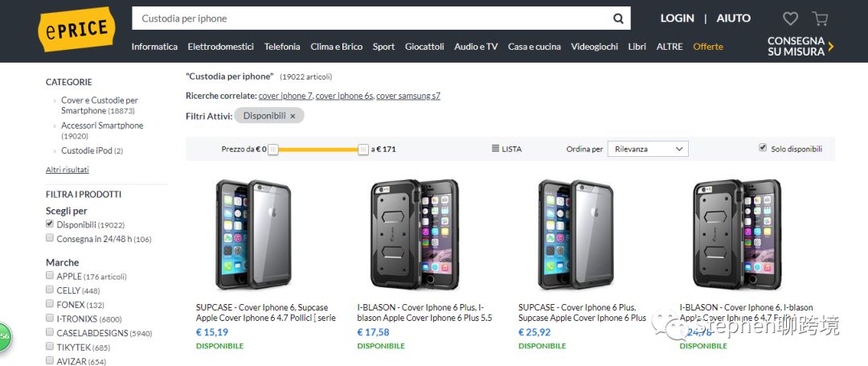
Task: Open the cover iphone 7 related search
Action: [x=285, y=96]
